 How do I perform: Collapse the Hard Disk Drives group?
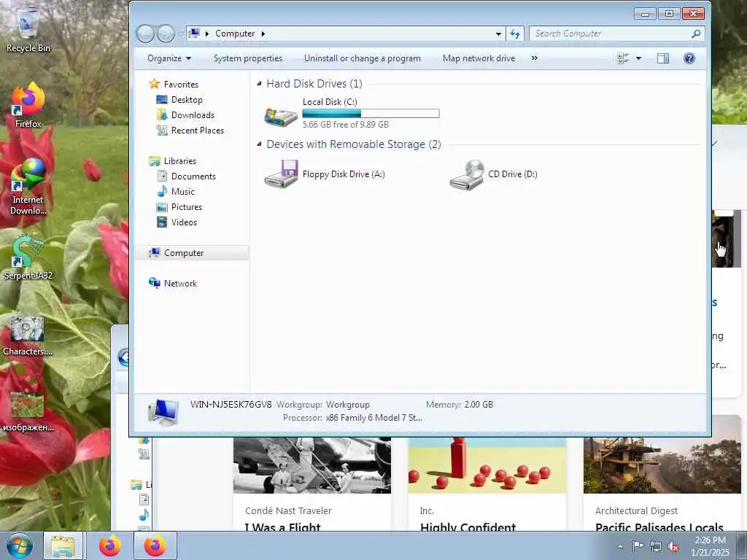[259, 84]
